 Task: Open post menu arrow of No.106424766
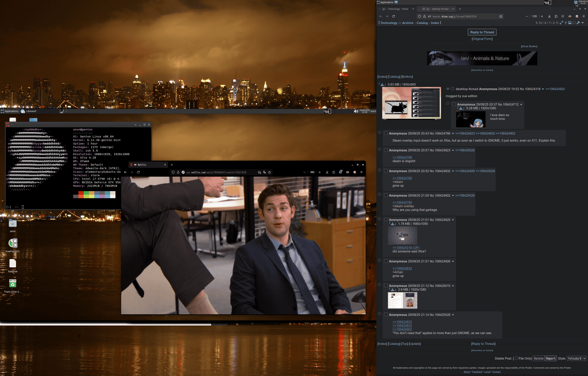point(453,134)
